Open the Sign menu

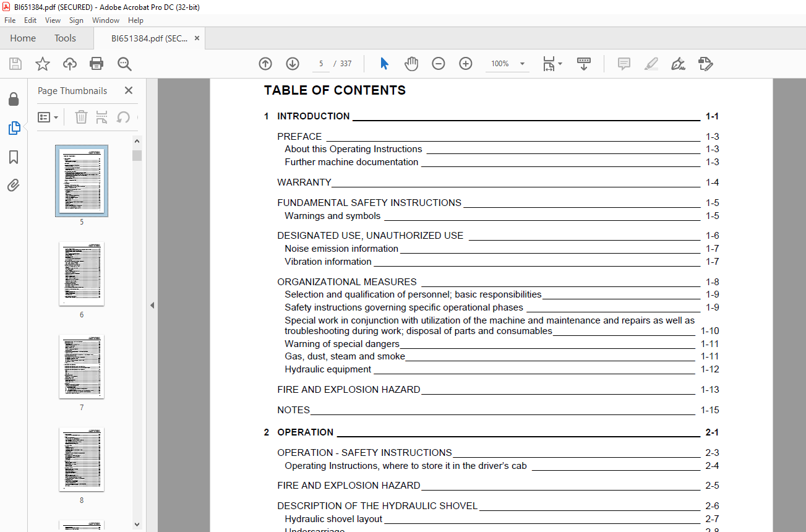[x=76, y=20]
